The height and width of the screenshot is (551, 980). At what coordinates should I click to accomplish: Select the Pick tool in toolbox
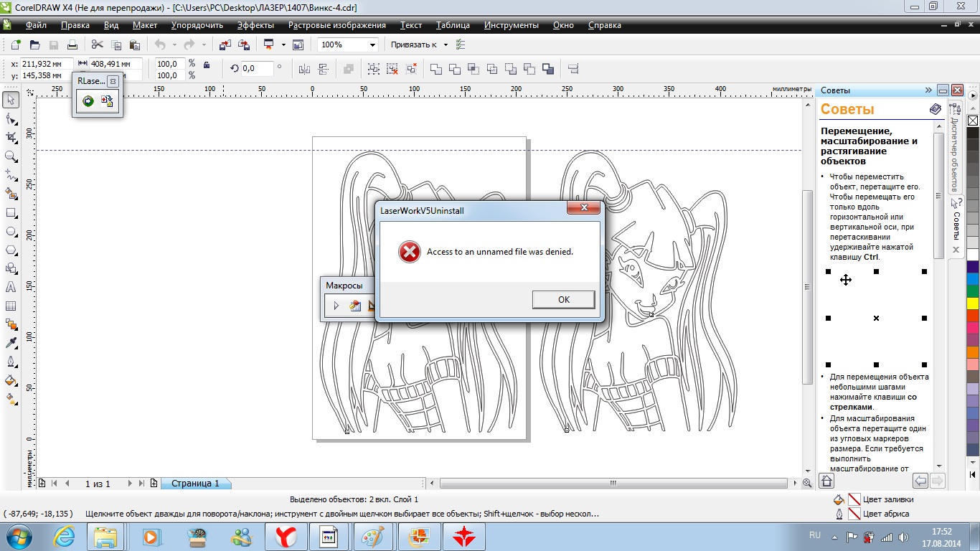pyautogui.click(x=11, y=100)
